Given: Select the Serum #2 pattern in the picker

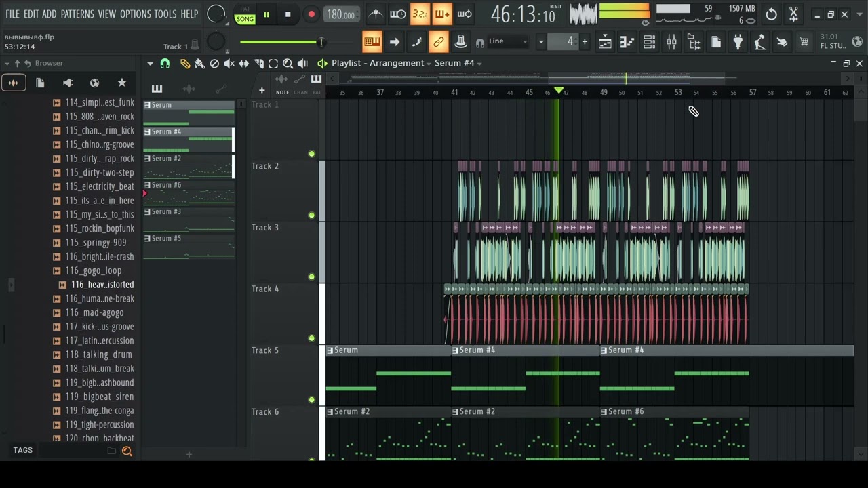Looking at the screenshot, I should [189, 165].
